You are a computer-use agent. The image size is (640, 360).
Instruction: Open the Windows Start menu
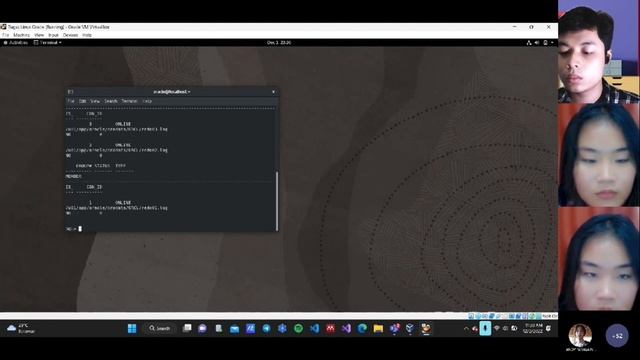coord(132,329)
